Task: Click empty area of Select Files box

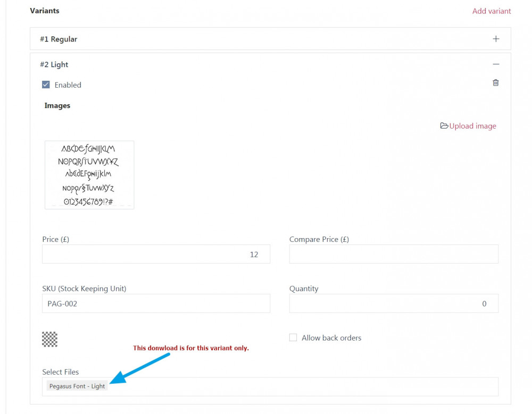Action: click(x=303, y=386)
